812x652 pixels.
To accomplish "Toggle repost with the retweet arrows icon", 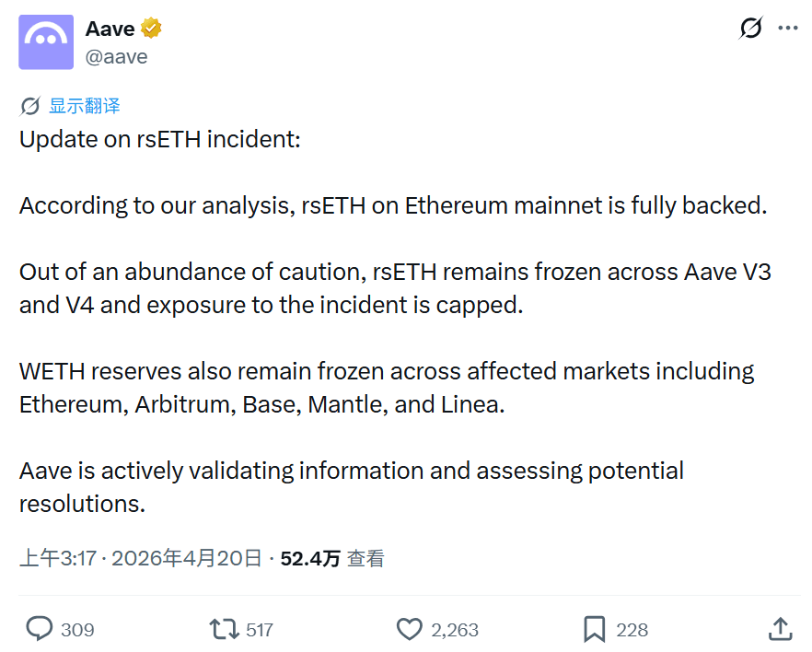I will tap(222, 629).
